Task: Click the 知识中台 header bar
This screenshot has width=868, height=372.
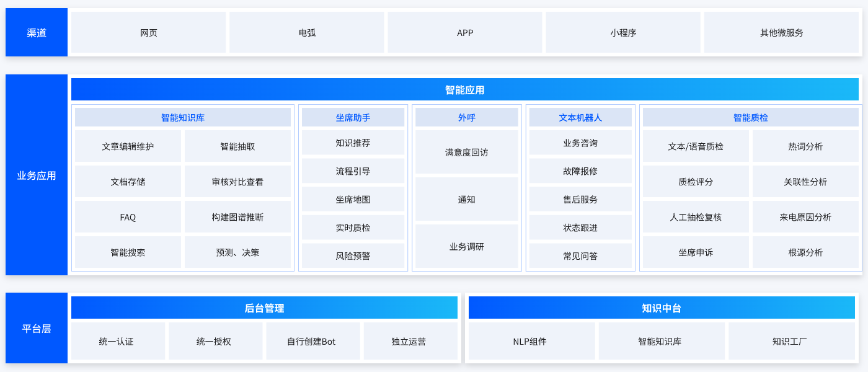Action: coord(661,308)
